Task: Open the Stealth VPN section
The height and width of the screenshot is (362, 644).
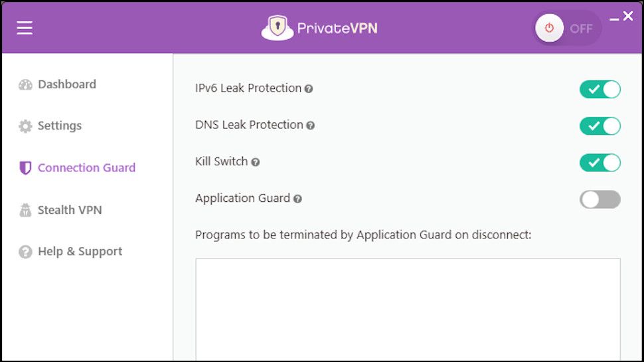Action: pyautogui.click(x=70, y=210)
